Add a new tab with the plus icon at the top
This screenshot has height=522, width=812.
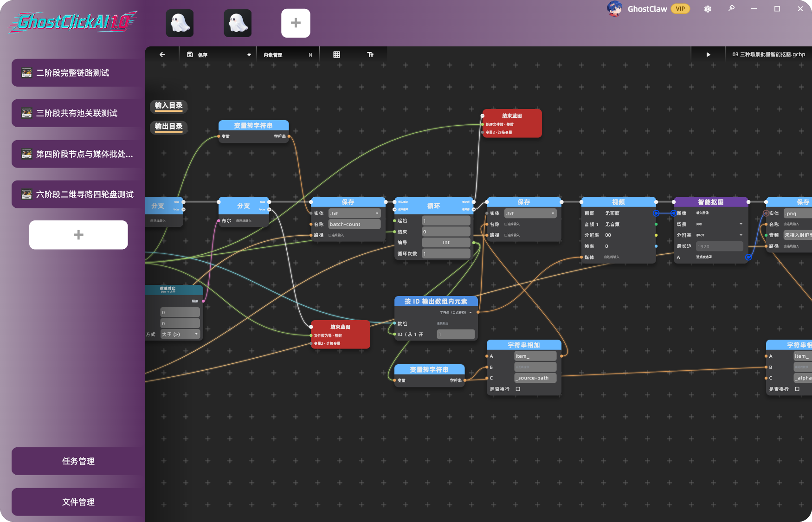[296, 23]
